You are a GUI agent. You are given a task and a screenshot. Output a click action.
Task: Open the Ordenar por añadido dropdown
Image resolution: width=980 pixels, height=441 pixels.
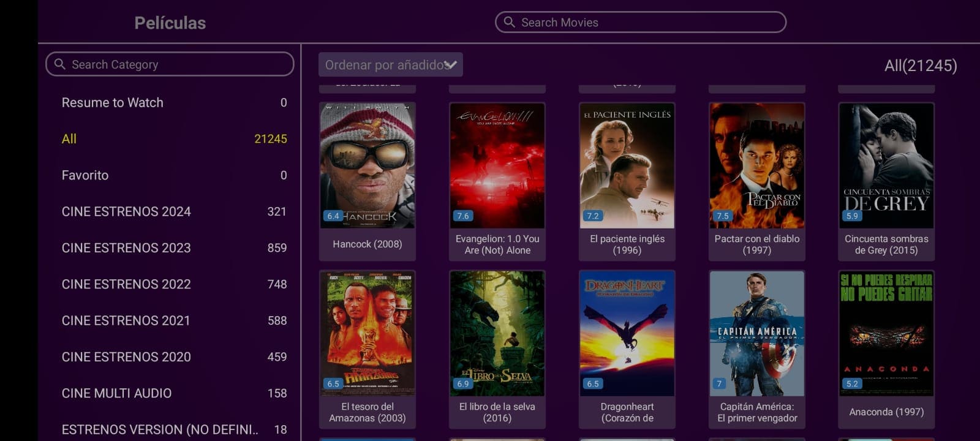[384, 65]
